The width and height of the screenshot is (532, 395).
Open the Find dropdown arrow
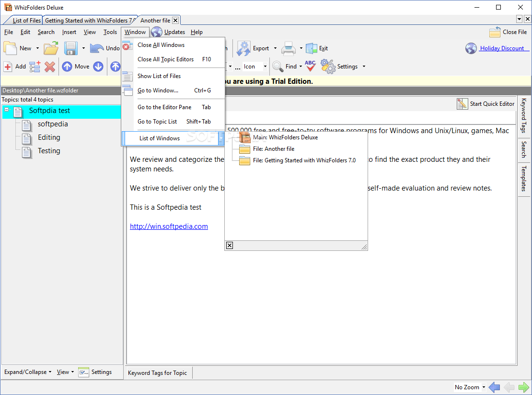[x=301, y=67]
